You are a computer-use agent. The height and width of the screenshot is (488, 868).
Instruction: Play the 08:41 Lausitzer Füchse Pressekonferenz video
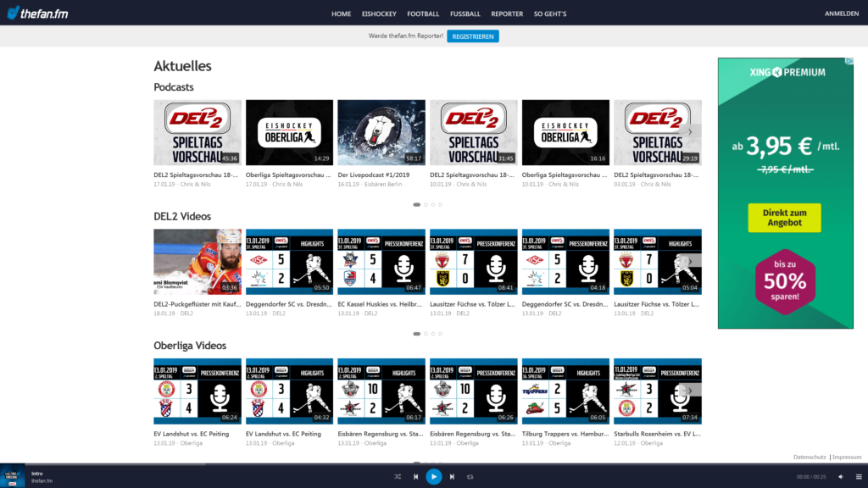(473, 262)
